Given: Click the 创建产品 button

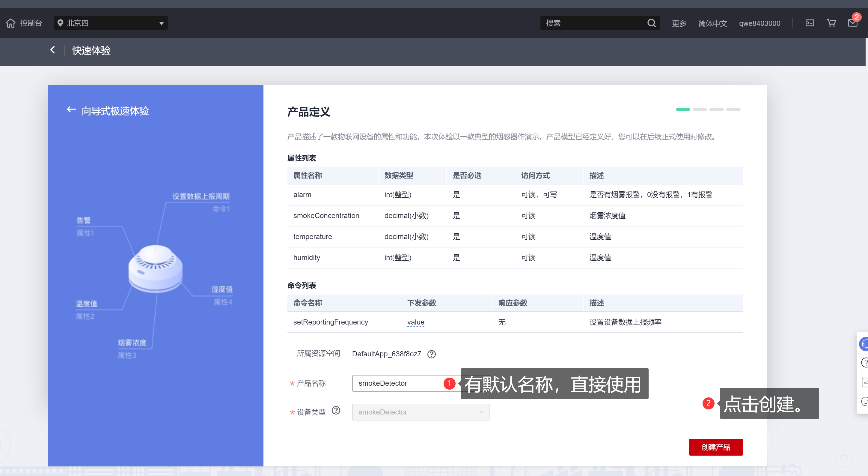Looking at the screenshot, I should [715, 447].
